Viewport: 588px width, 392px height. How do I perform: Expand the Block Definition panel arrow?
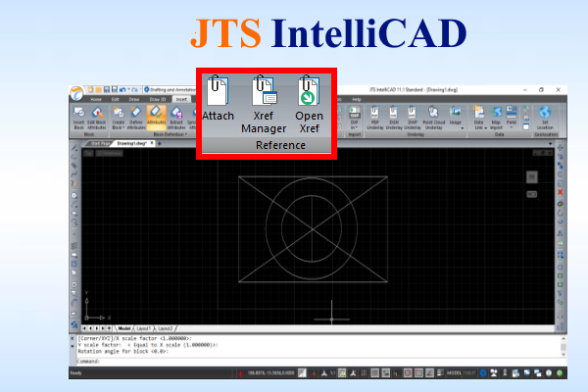point(186,134)
